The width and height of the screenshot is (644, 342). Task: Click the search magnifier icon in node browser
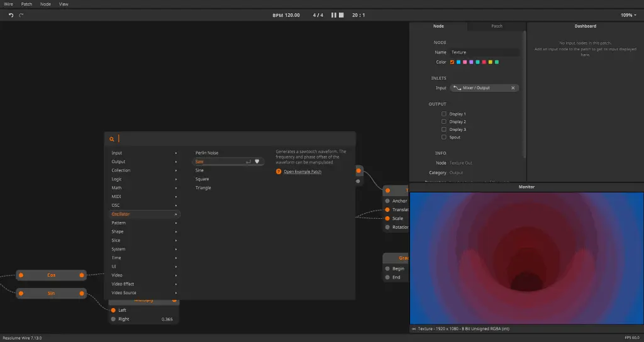coord(112,139)
